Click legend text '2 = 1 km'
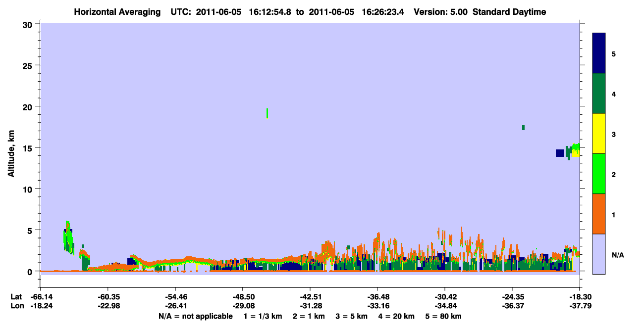This screenshot has width=644, height=330. coord(309,316)
